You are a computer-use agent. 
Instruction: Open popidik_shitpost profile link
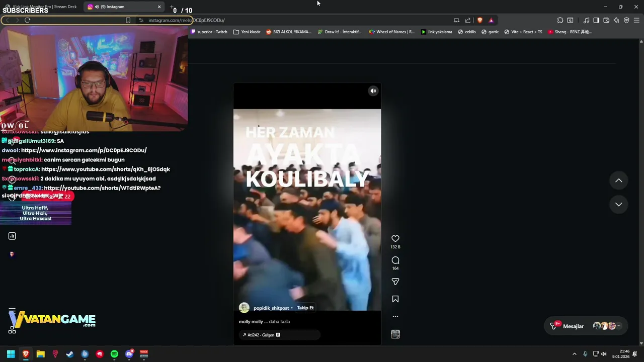[x=271, y=308]
